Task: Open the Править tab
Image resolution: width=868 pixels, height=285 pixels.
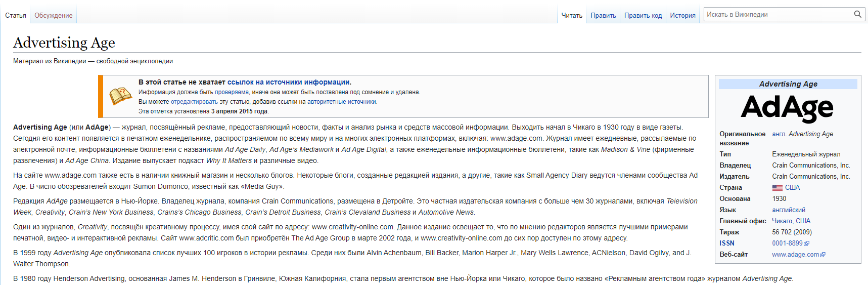Action: tap(603, 16)
